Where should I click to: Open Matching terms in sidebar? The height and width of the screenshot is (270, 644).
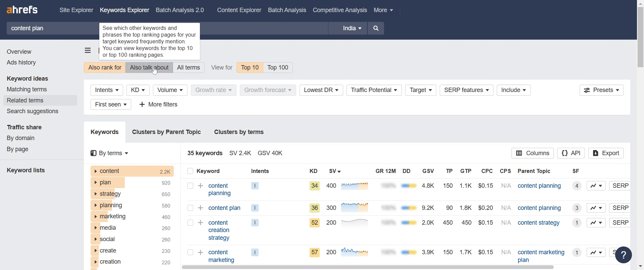(x=27, y=89)
